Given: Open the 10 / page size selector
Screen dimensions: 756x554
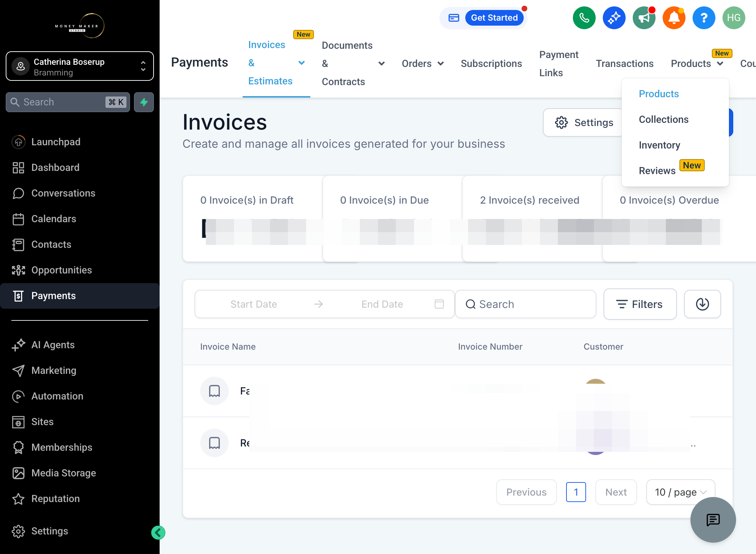Looking at the screenshot, I should [680, 492].
